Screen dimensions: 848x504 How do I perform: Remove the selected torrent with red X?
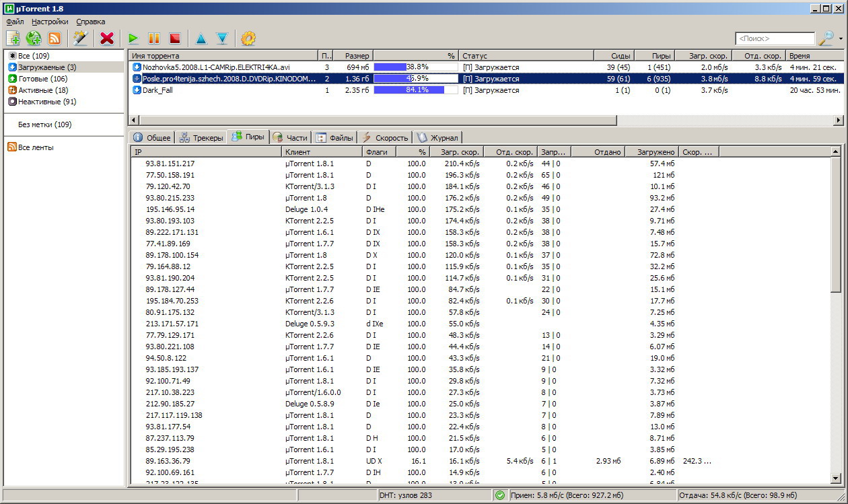[x=106, y=38]
